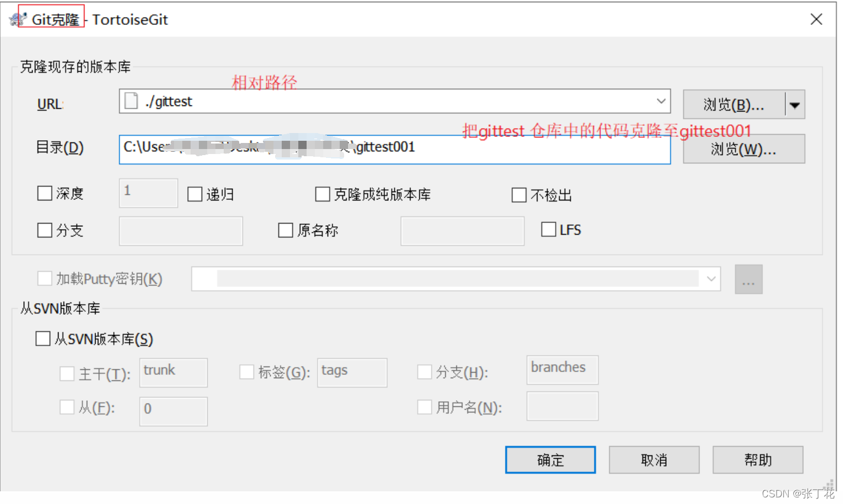Enable the 深度 depth checkbox
Viewport: 843px width, 504px height.
45,193
